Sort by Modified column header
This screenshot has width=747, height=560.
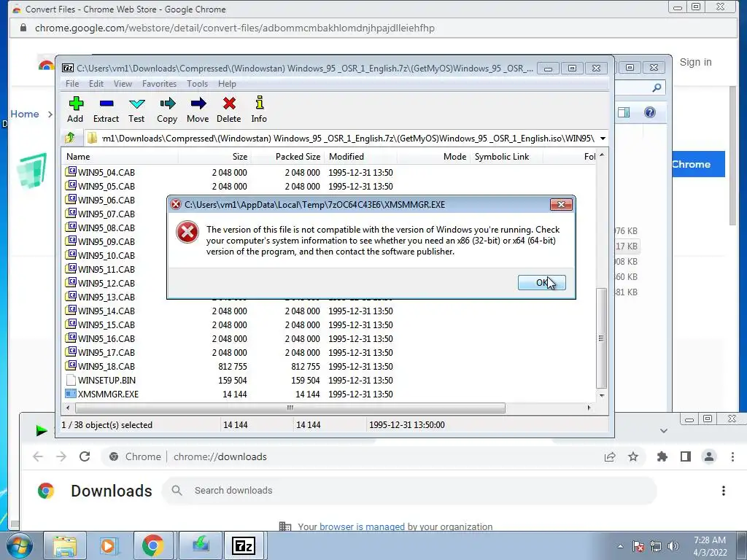click(360, 157)
